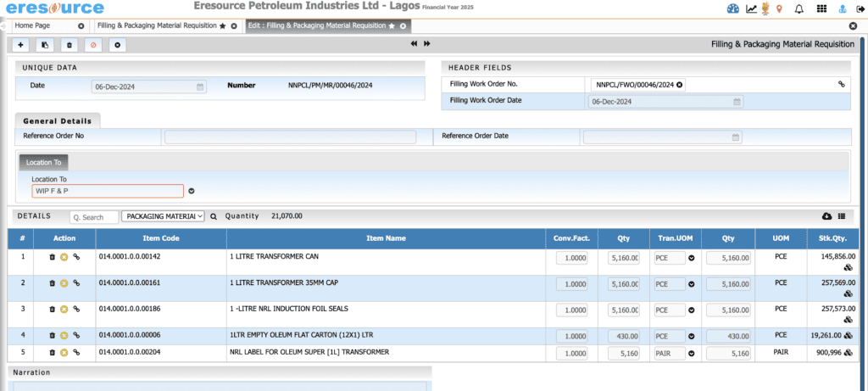The image size is (868, 391).
Task: Click the link icon for row 3
Action: pyautogui.click(x=75, y=309)
